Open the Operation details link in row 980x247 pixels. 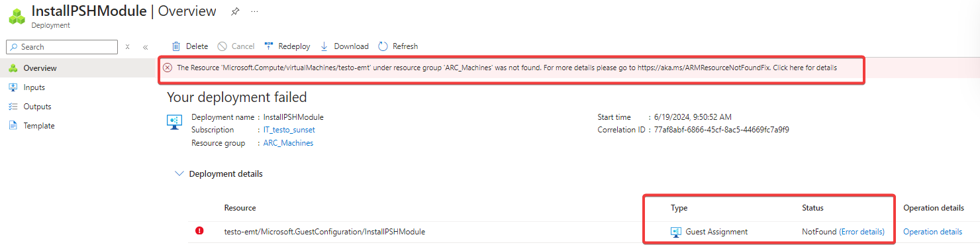coord(932,232)
